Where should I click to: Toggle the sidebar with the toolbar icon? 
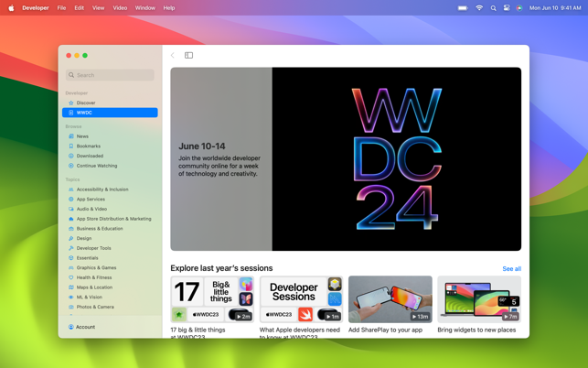click(x=188, y=55)
